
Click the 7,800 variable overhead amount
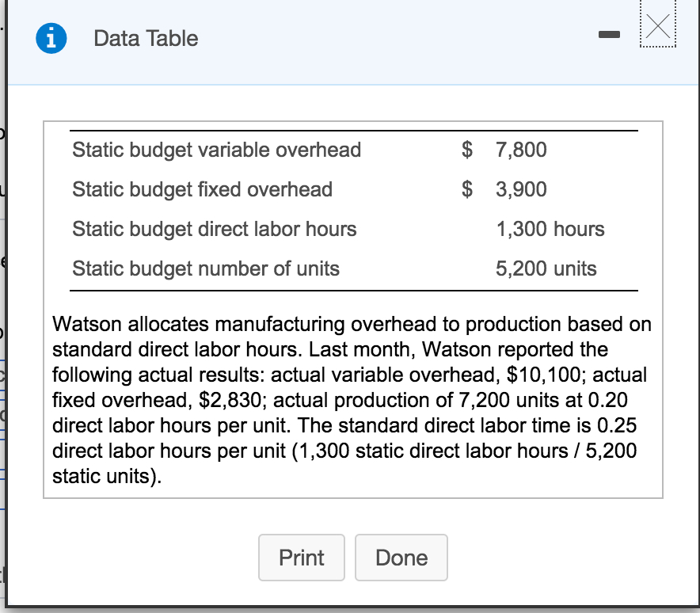coord(521,150)
